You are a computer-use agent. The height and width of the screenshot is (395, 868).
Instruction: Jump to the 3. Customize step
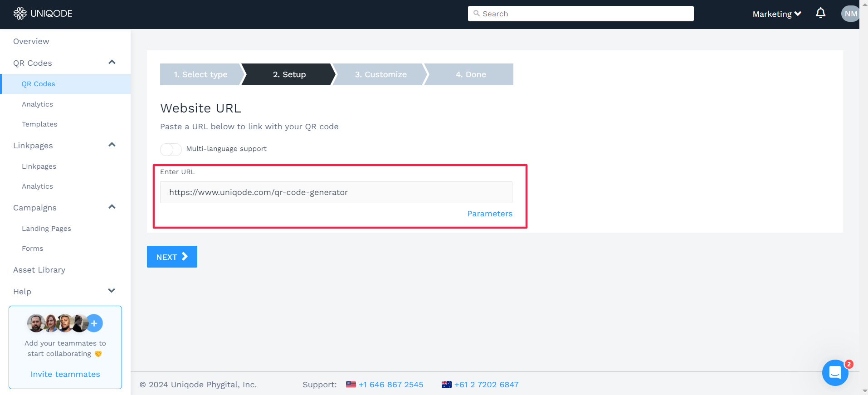pos(380,74)
